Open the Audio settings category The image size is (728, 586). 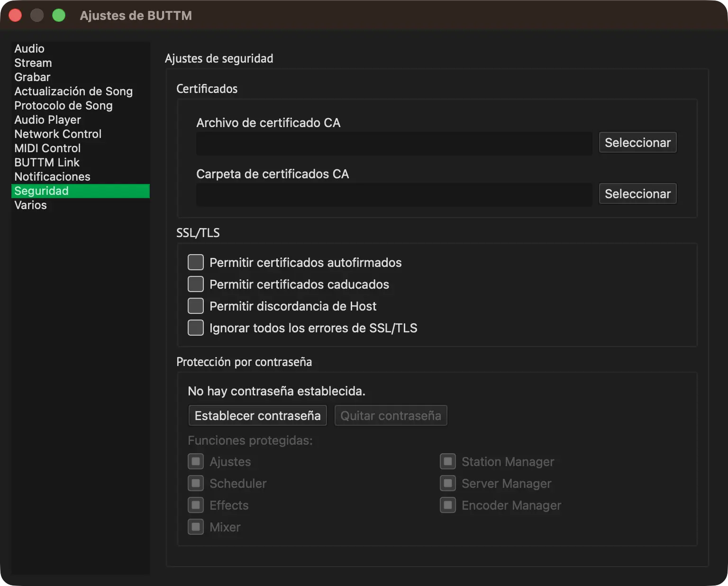80,49
